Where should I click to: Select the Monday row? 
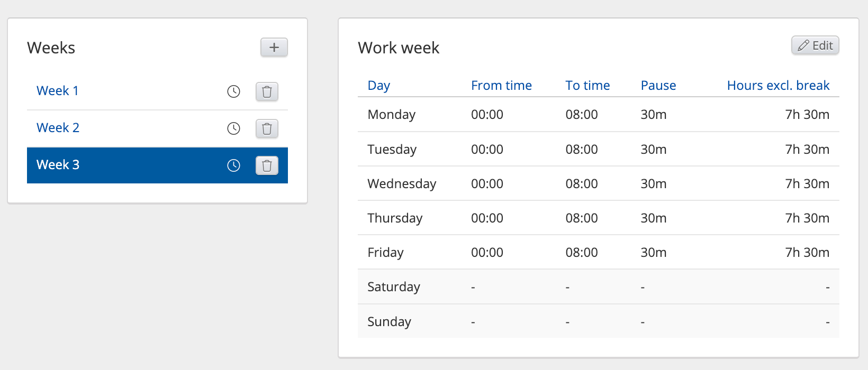(598, 115)
